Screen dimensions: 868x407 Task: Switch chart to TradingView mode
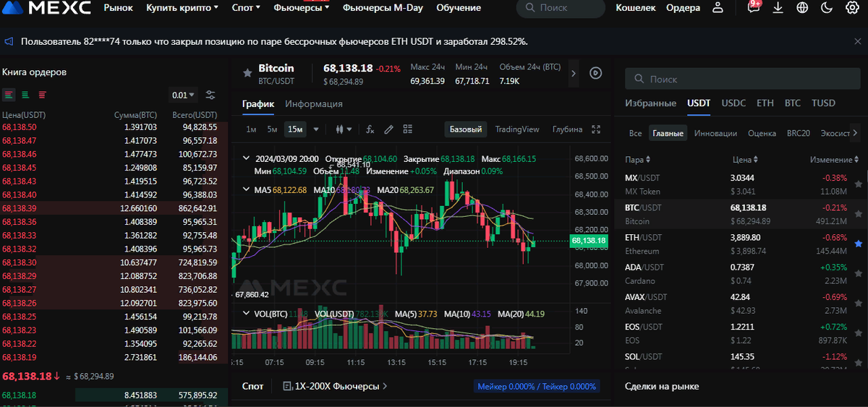click(517, 129)
